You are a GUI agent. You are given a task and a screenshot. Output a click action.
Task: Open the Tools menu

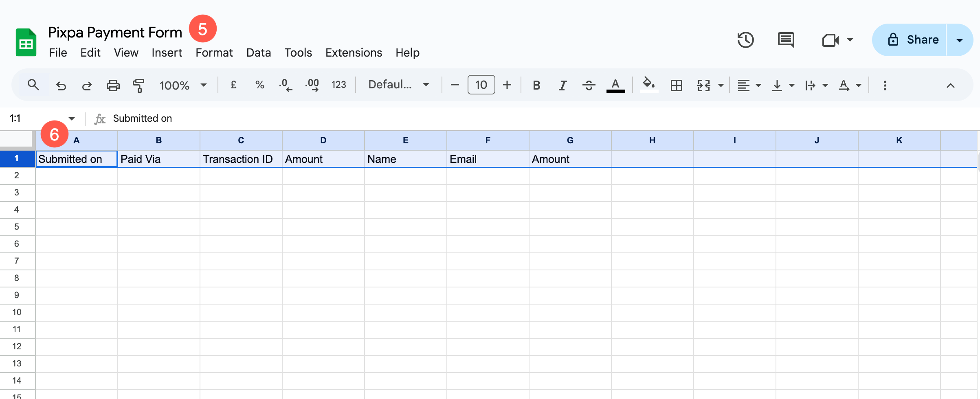(298, 53)
